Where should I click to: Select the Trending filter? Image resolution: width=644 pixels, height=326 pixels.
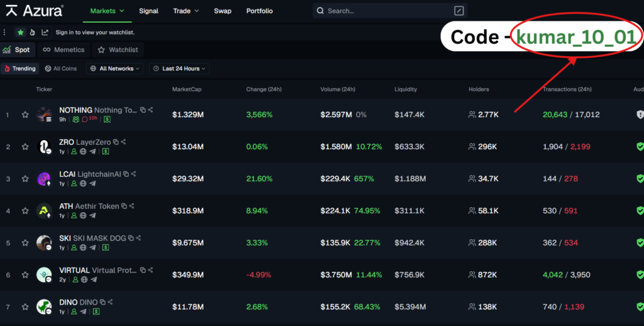click(19, 69)
